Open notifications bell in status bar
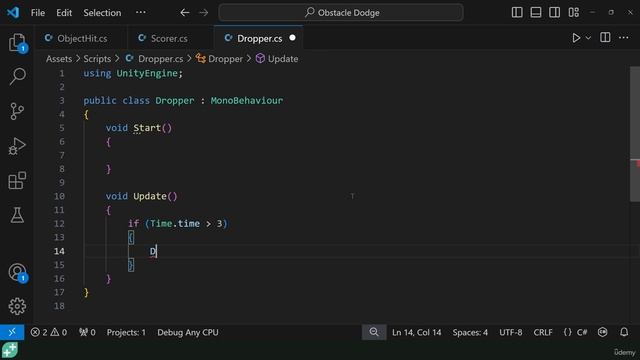 pos(624,332)
